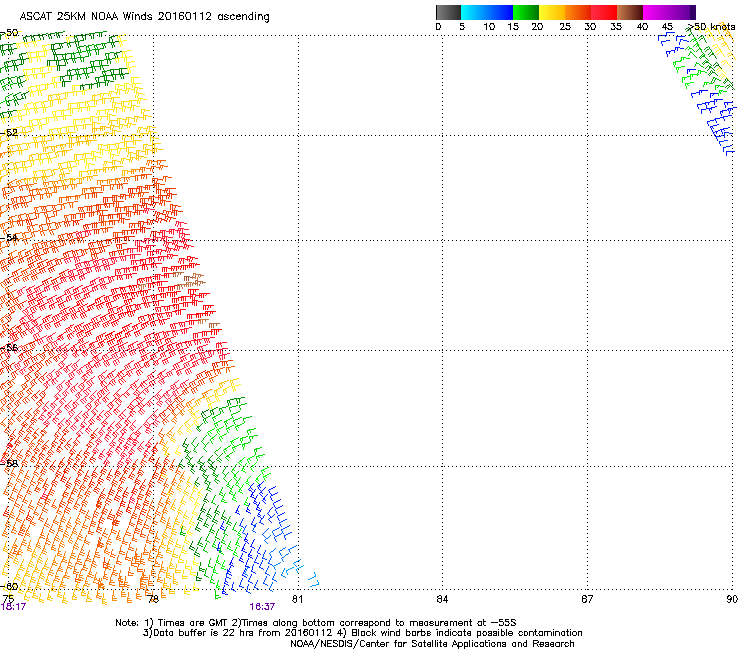Click the gray 0-5 knots color swatch
Screen dimensions: 740x650
click(448, 12)
